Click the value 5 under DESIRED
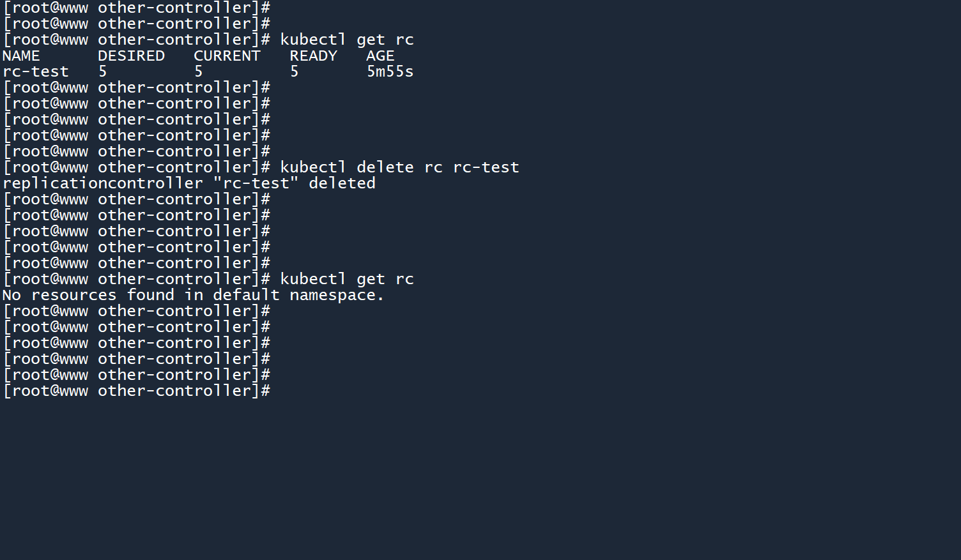 (x=103, y=72)
